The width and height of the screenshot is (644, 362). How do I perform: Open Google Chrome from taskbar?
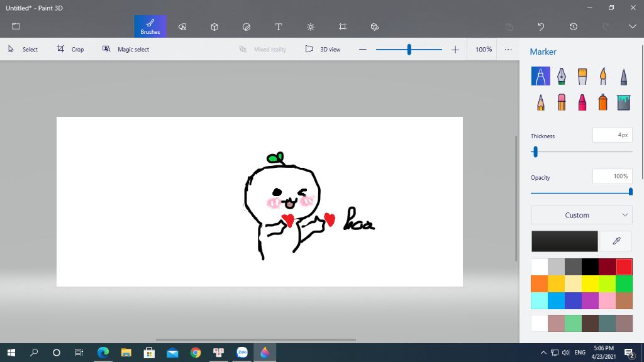(x=196, y=353)
